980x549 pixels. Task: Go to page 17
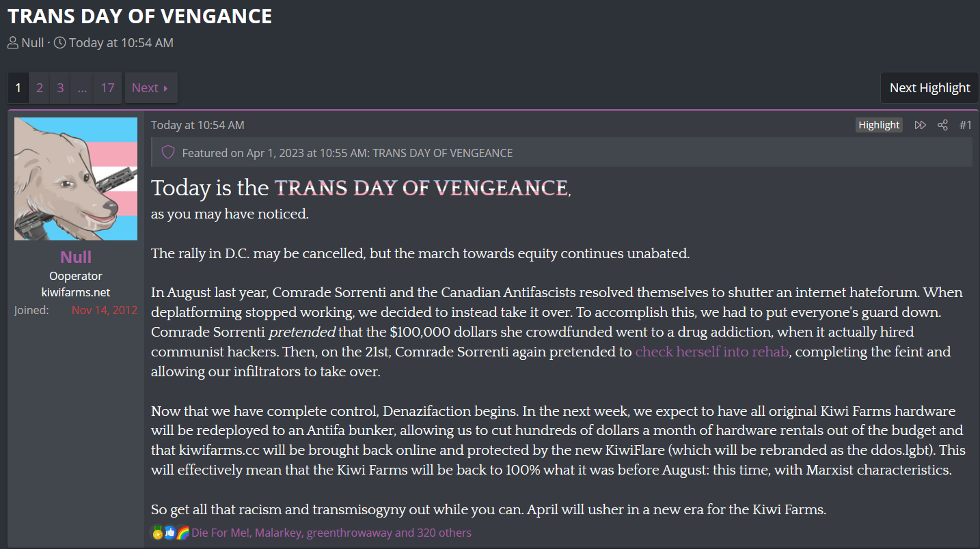tap(107, 87)
